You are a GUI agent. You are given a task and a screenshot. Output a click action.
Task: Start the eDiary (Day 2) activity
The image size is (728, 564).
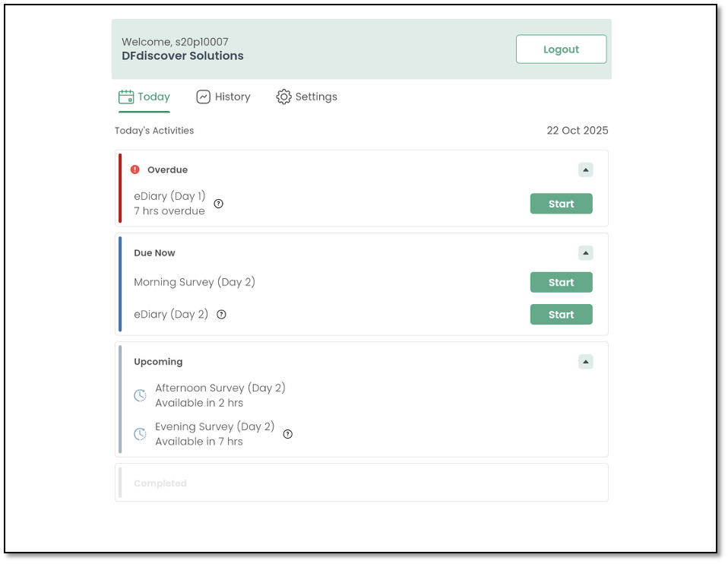[x=561, y=315]
